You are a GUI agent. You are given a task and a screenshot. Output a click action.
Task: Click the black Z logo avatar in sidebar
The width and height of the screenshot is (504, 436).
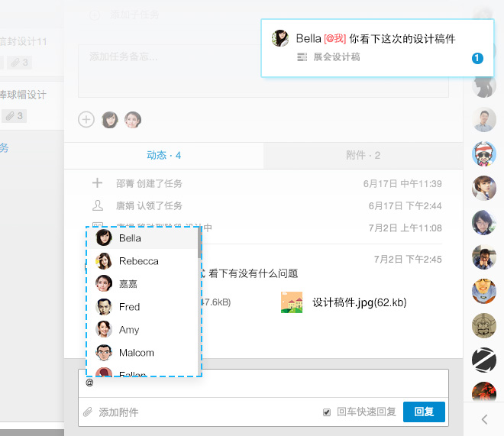[484, 360]
